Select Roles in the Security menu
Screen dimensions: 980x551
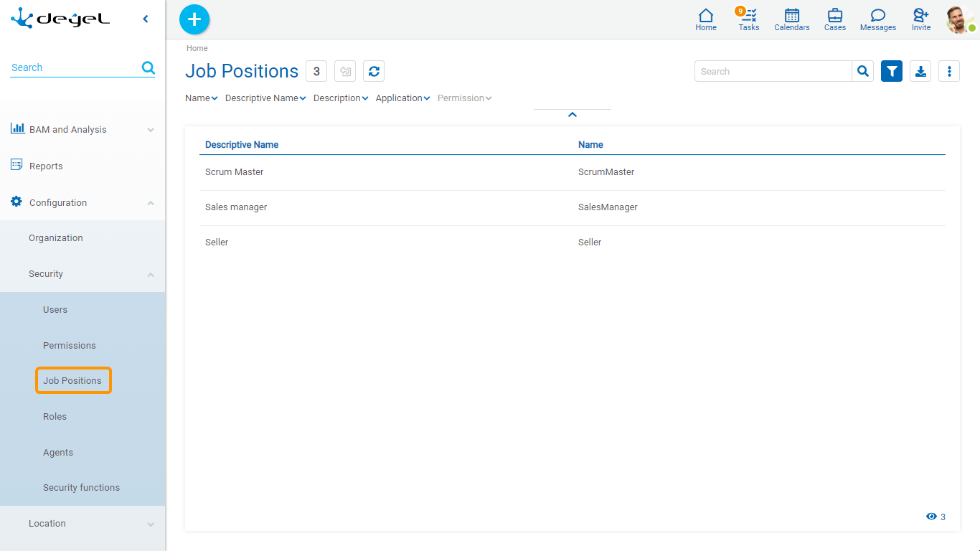pos(55,416)
